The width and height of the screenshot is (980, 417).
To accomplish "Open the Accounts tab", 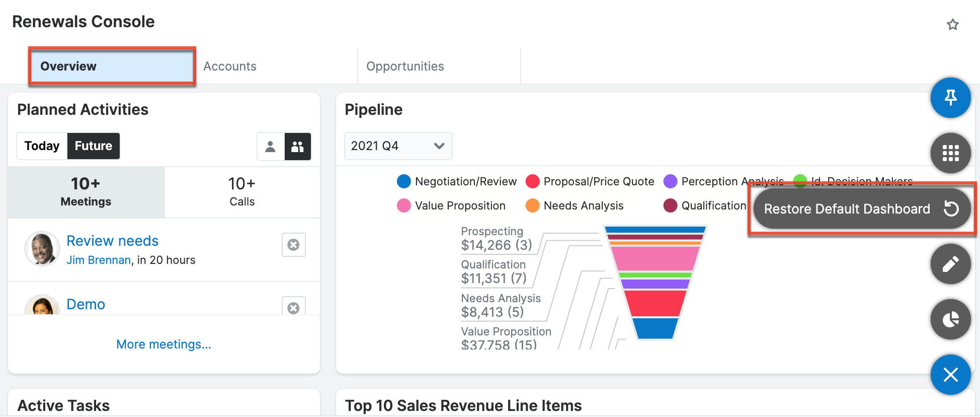I will pyautogui.click(x=230, y=66).
